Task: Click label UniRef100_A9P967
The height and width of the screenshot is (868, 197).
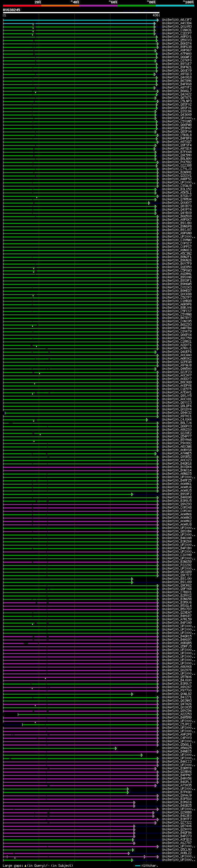Action: (x=177, y=50)
